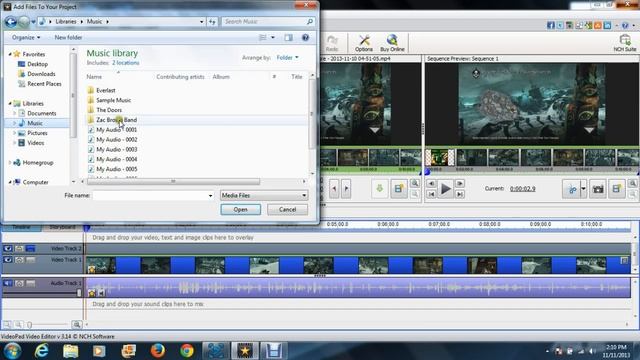Click the 2 locations link
This screenshot has height=360, width=640.
click(126, 63)
